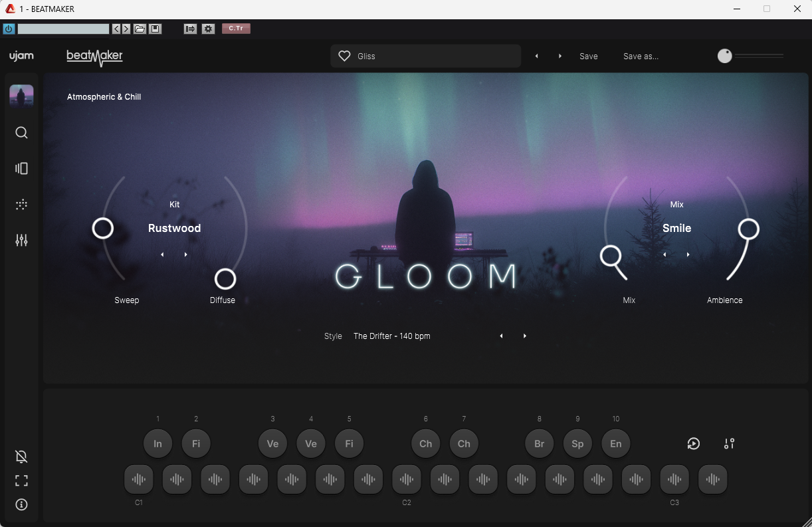Click the beatMaker logo
The height and width of the screenshot is (527, 812).
pyautogui.click(x=95, y=57)
